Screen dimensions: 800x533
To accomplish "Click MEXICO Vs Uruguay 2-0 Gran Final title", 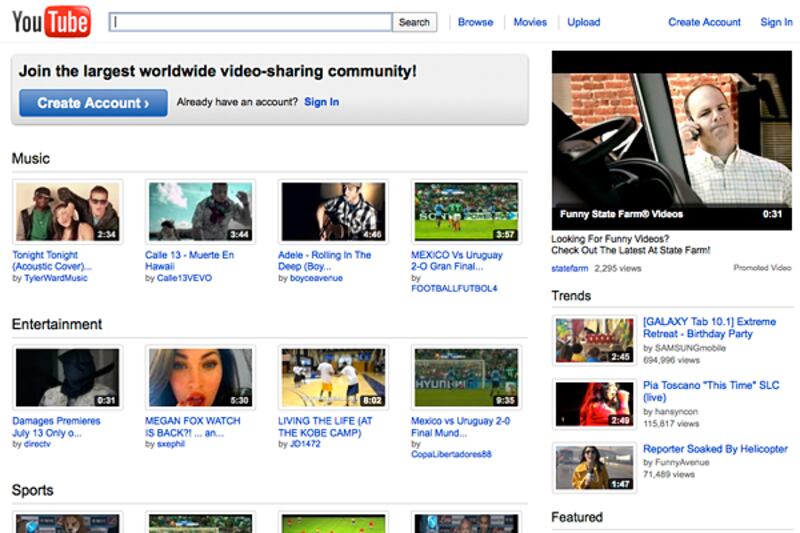I will 457,261.
